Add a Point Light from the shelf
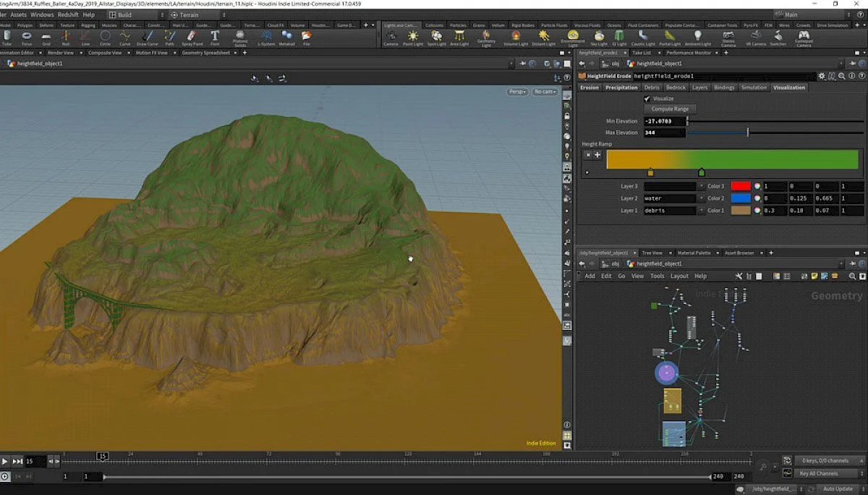The width and height of the screenshot is (868, 495). point(413,37)
